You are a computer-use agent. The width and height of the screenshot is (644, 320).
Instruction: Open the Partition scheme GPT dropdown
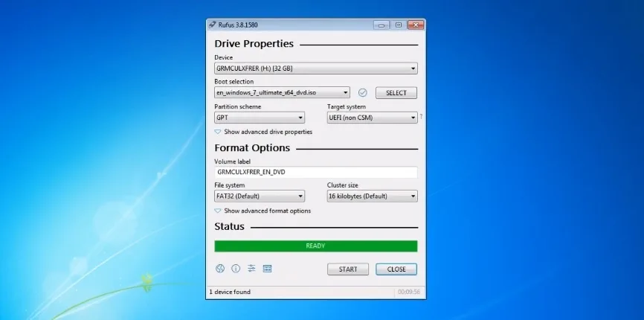click(260, 118)
